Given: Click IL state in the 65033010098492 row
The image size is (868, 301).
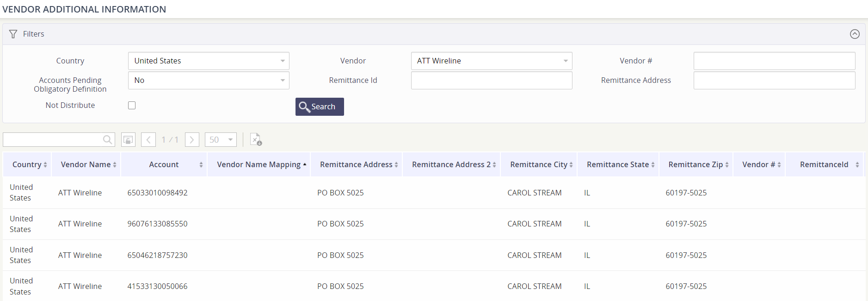Looking at the screenshot, I should click(x=587, y=193).
